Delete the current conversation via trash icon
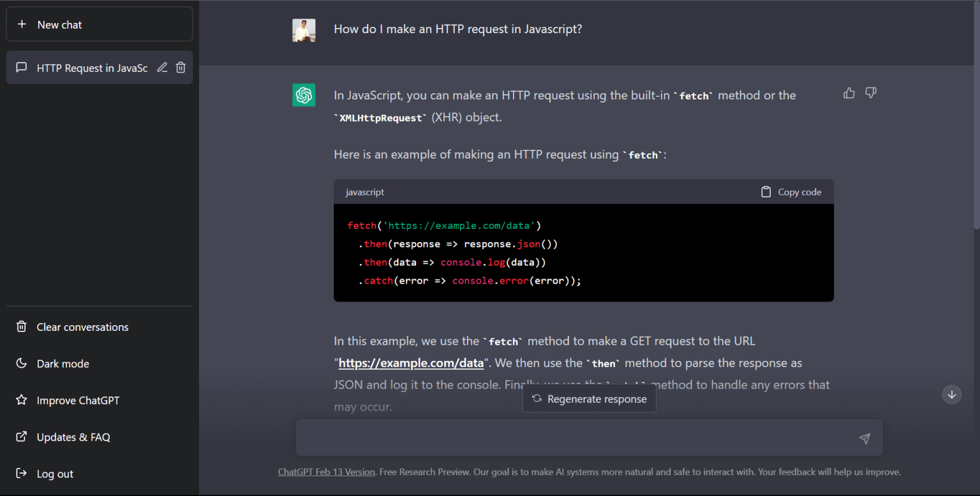The image size is (980, 496). [181, 67]
